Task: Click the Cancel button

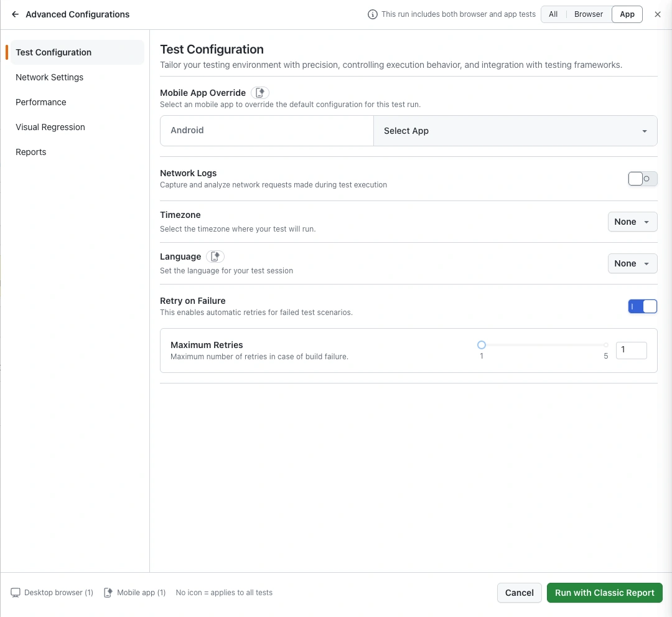Action: coord(519,593)
